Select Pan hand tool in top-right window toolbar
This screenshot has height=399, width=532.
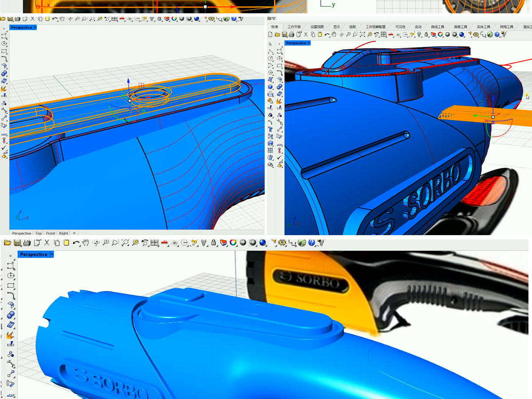[x=334, y=34]
